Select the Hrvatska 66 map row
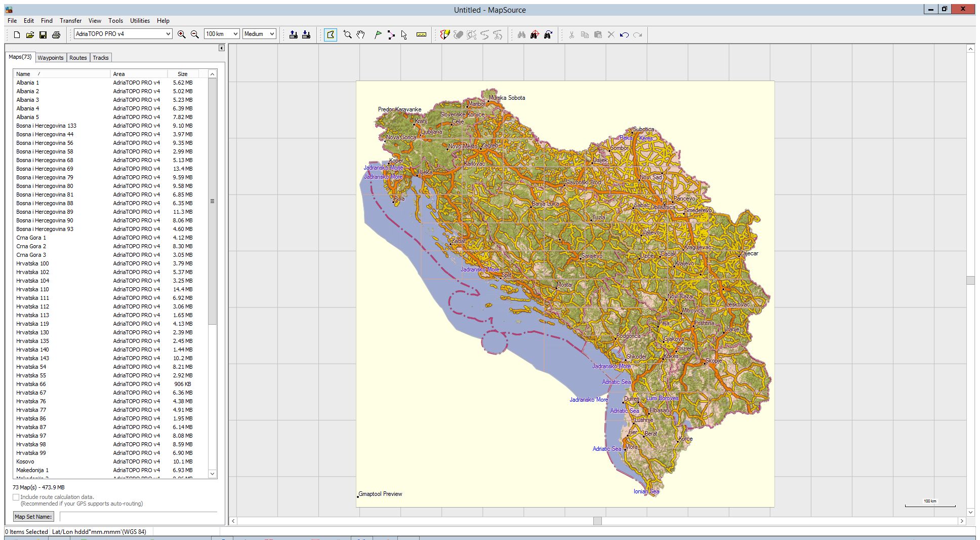This screenshot has width=980, height=540. [110, 384]
